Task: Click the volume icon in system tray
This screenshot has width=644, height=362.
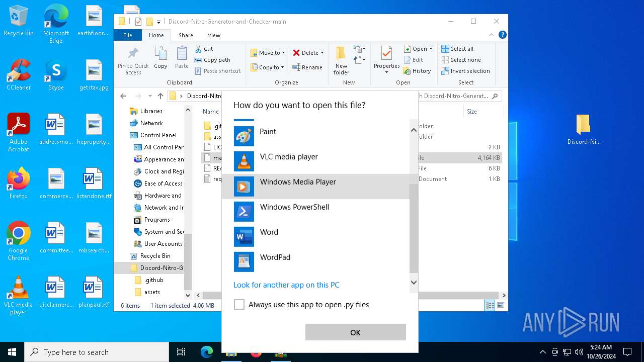Action: point(579,352)
